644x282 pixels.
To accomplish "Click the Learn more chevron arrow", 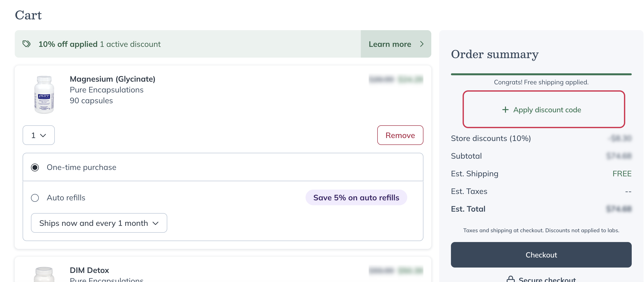I will tap(422, 44).
